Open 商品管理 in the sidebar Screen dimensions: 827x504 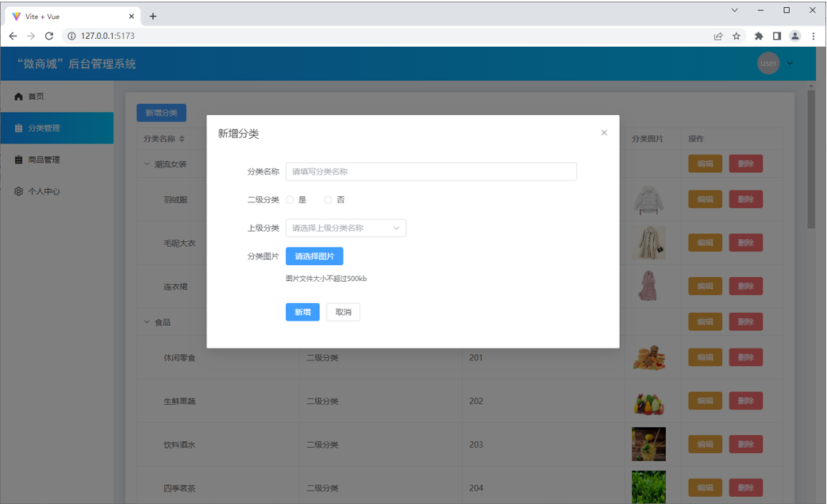(x=57, y=160)
